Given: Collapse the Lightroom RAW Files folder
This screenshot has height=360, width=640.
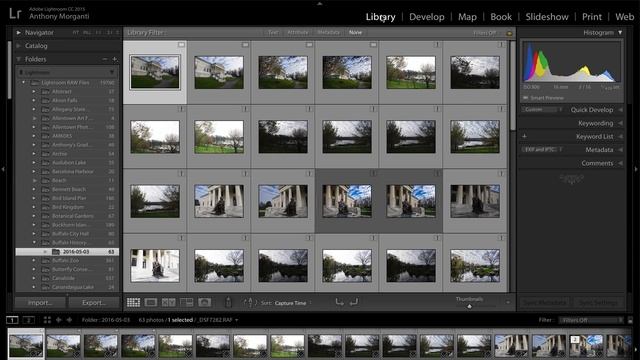Looking at the screenshot, I should coord(24,82).
